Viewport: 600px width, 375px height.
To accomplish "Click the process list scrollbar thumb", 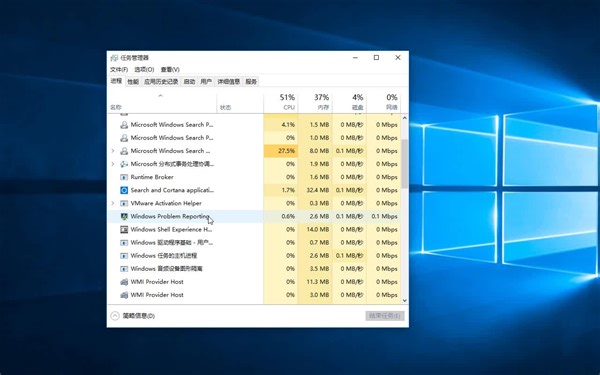I will [404, 164].
